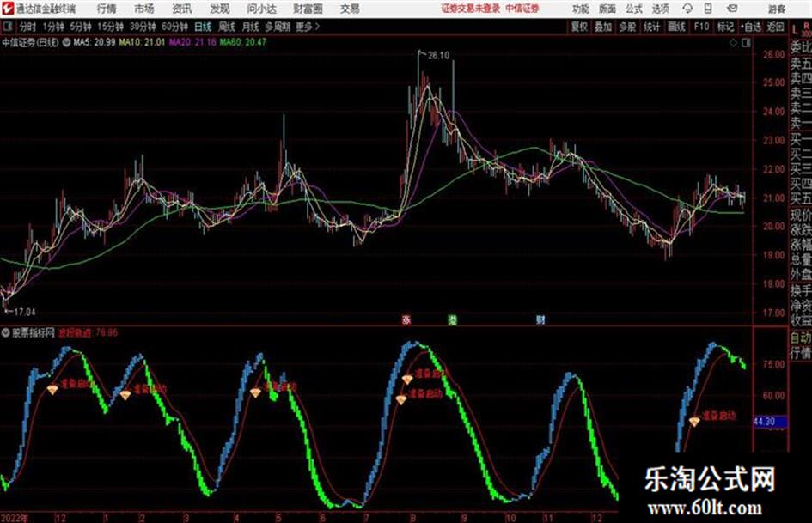Click the 26.10 high price label
The width and height of the screenshot is (812, 523).
(x=438, y=56)
